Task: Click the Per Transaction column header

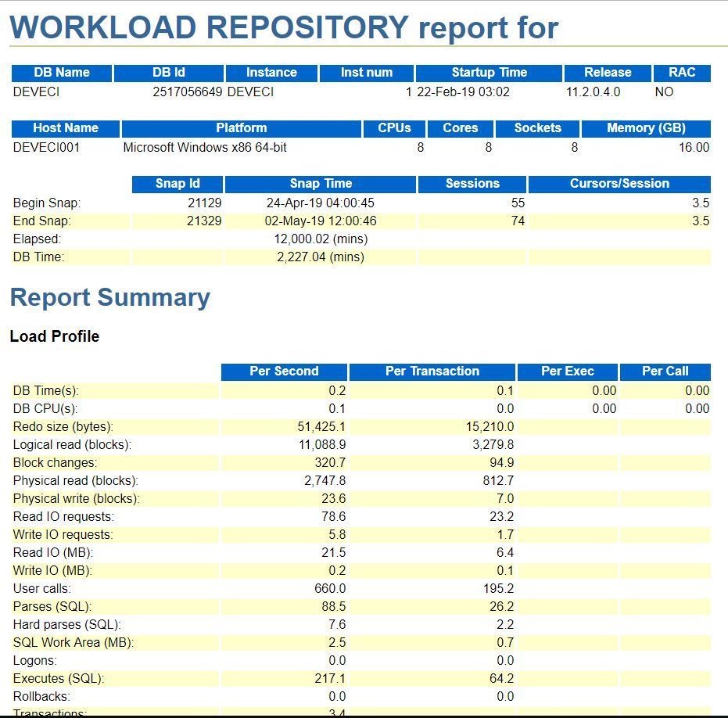Action: [x=432, y=372]
